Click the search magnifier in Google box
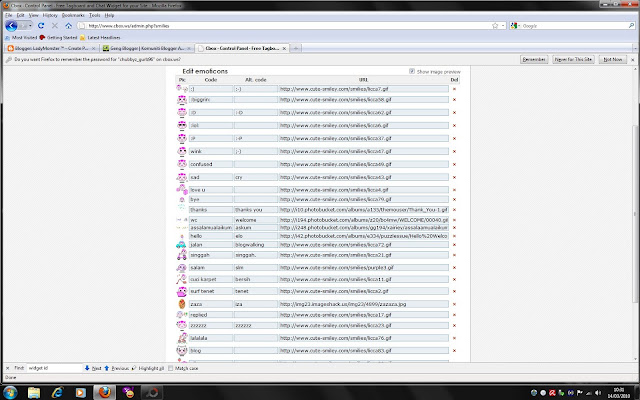640x400 pixels. pos(631,26)
